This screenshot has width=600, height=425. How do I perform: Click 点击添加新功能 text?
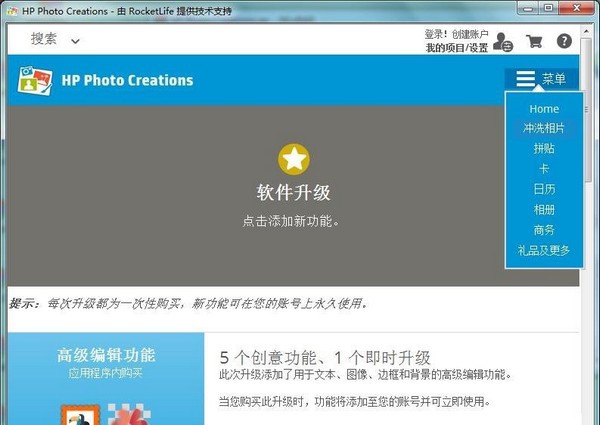(291, 221)
